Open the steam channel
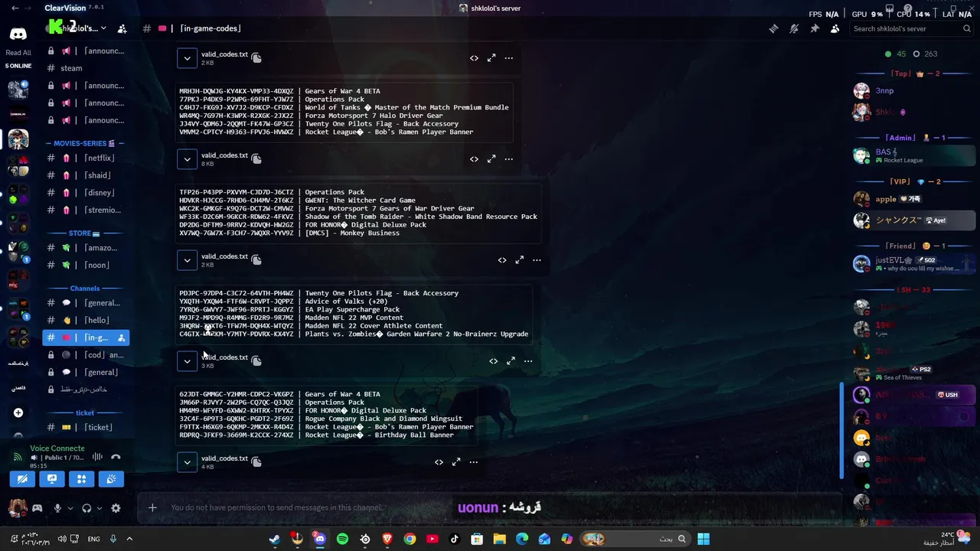Screen dimensions: 980x551 pyautogui.click(x=86, y=68)
